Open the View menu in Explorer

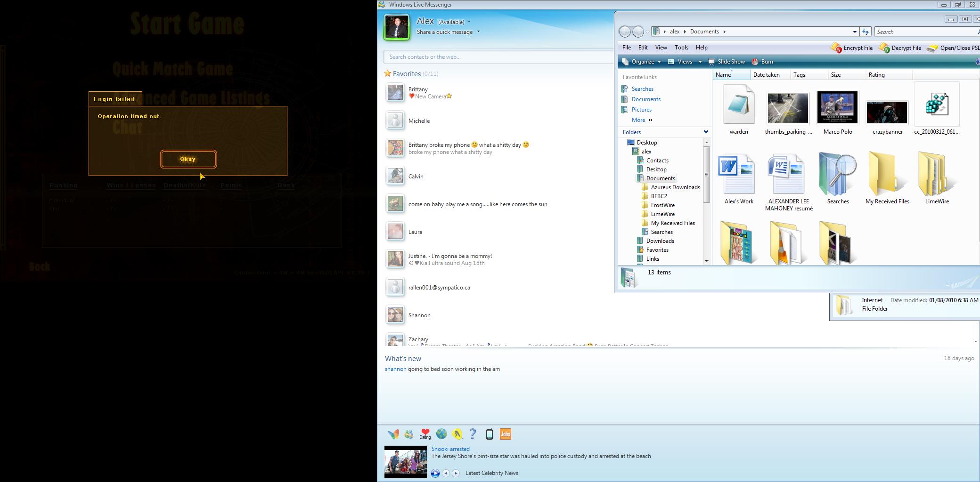(x=661, y=48)
